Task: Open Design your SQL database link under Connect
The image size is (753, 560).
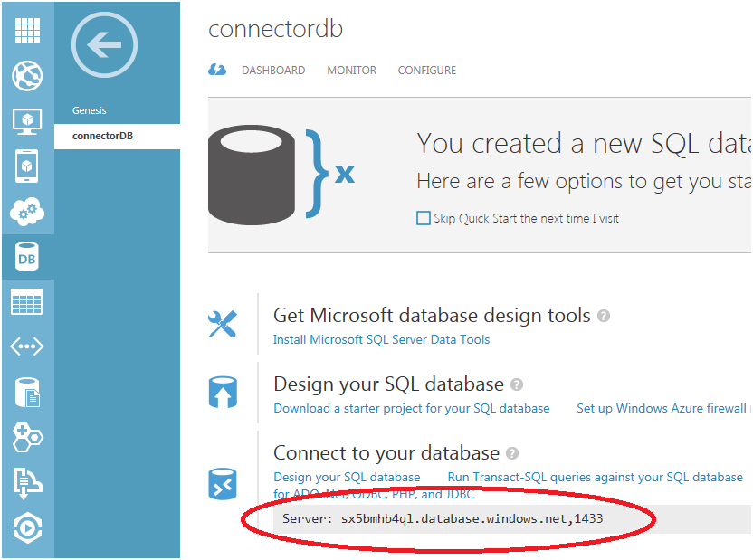Action: point(347,477)
